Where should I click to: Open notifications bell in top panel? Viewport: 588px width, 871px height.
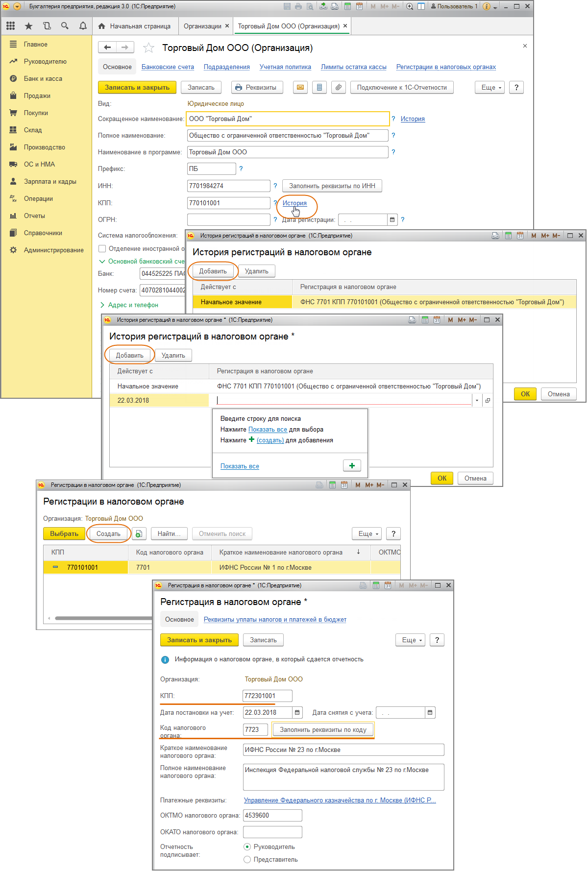point(83,26)
